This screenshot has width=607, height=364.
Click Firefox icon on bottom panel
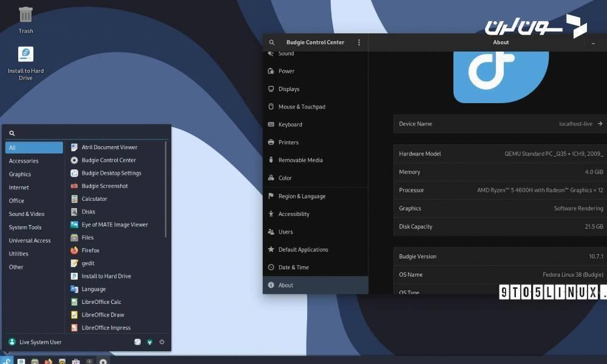(49, 362)
